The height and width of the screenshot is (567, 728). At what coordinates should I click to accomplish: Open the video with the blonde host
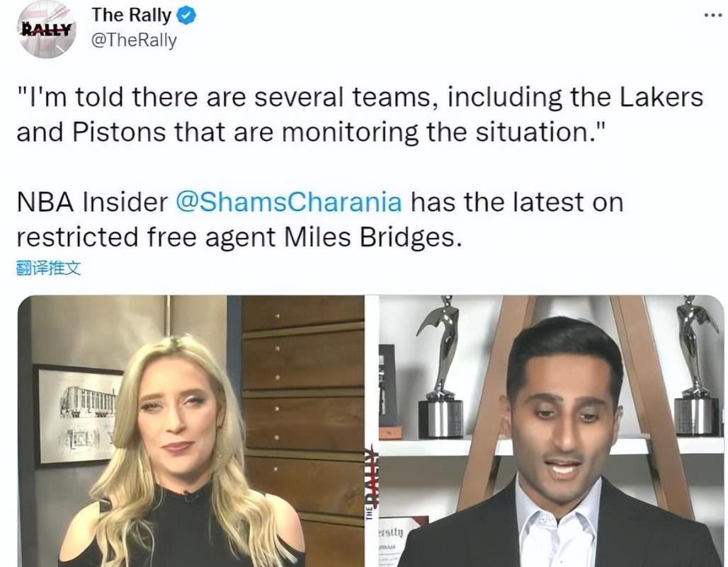click(190, 431)
